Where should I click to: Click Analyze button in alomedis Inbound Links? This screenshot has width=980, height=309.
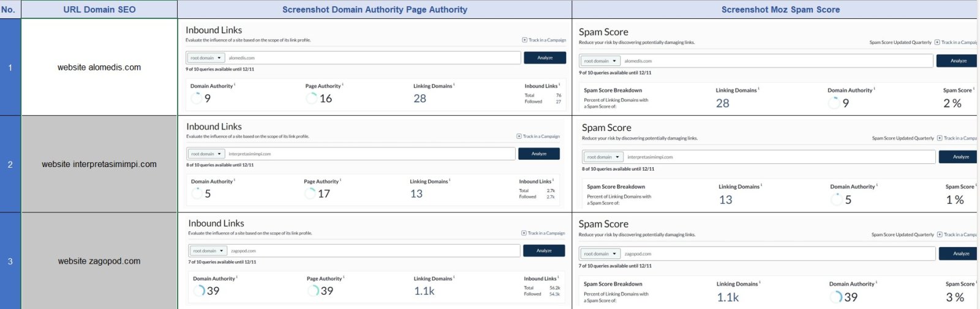[x=545, y=58]
